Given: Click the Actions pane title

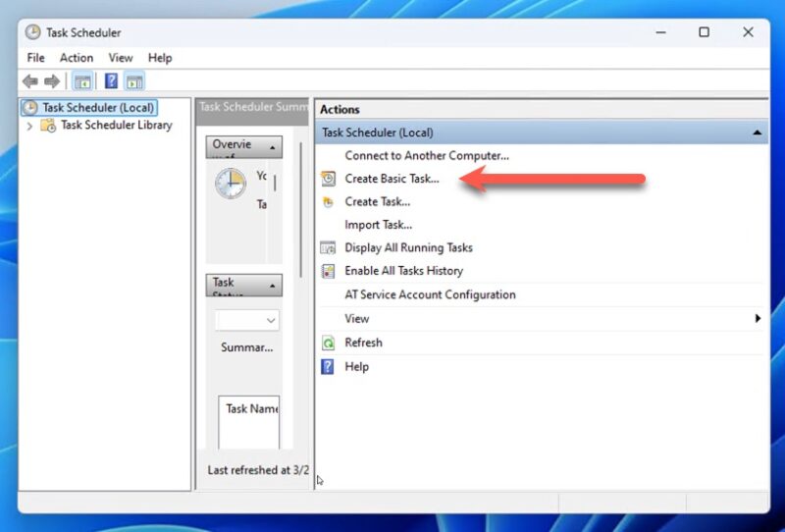Looking at the screenshot, I should pos(340,110).
